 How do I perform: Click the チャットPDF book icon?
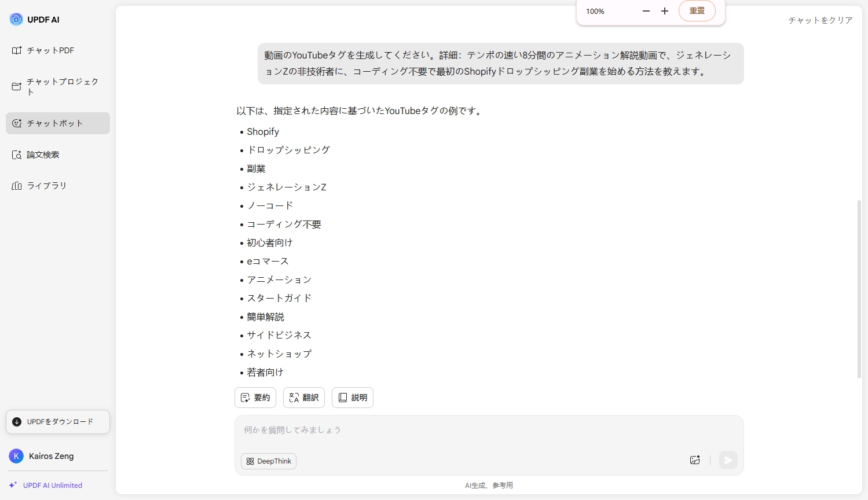17,50
